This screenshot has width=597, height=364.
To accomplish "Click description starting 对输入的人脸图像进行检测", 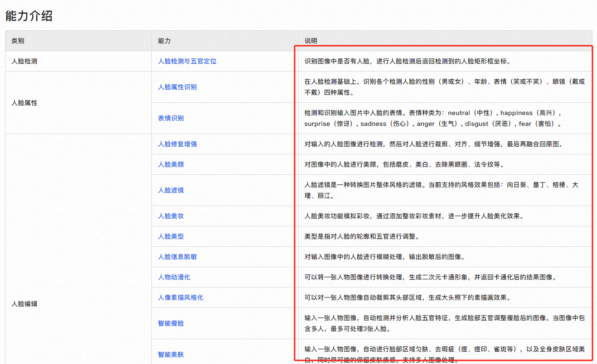I will [434, 144].
